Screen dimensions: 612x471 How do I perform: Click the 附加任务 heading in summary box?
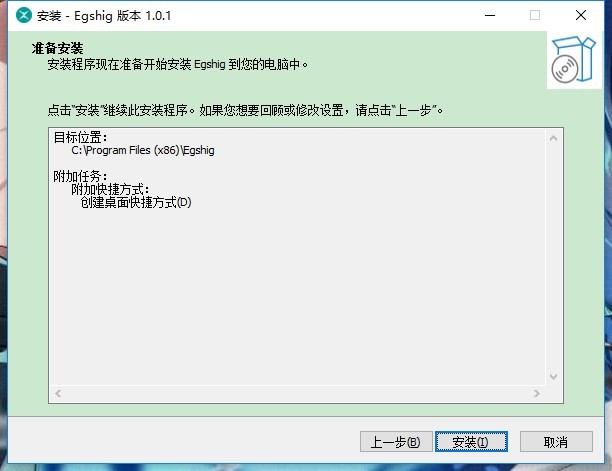coord(80,176)
